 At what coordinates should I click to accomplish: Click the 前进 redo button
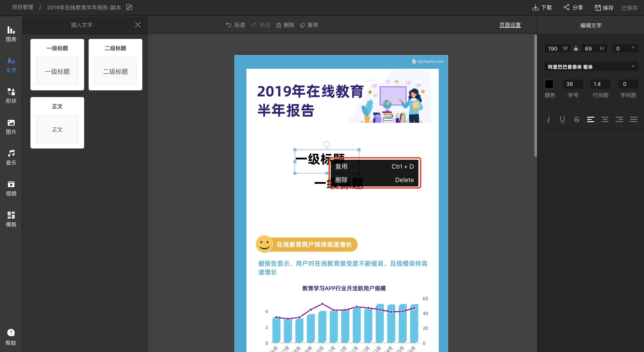point(261,25)
